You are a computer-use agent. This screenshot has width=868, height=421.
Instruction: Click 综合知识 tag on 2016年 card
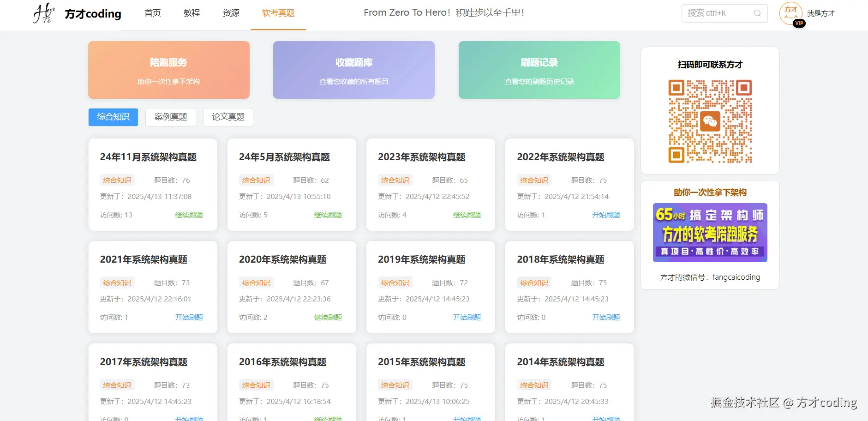click(x=256, y=385)
